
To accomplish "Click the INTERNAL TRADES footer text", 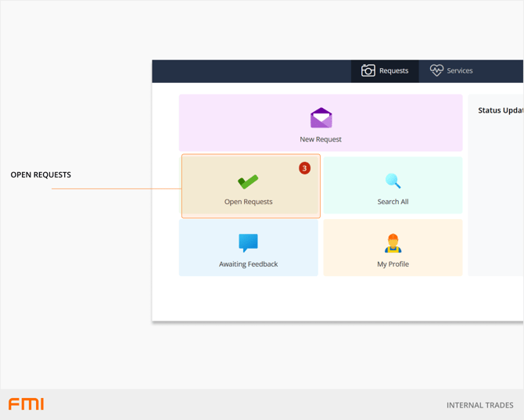I will [480, 405].
